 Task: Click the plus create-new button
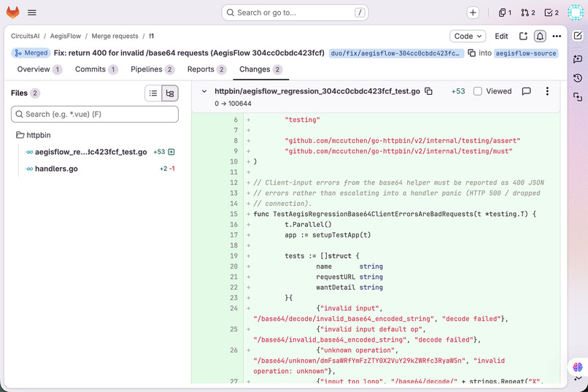473,12
